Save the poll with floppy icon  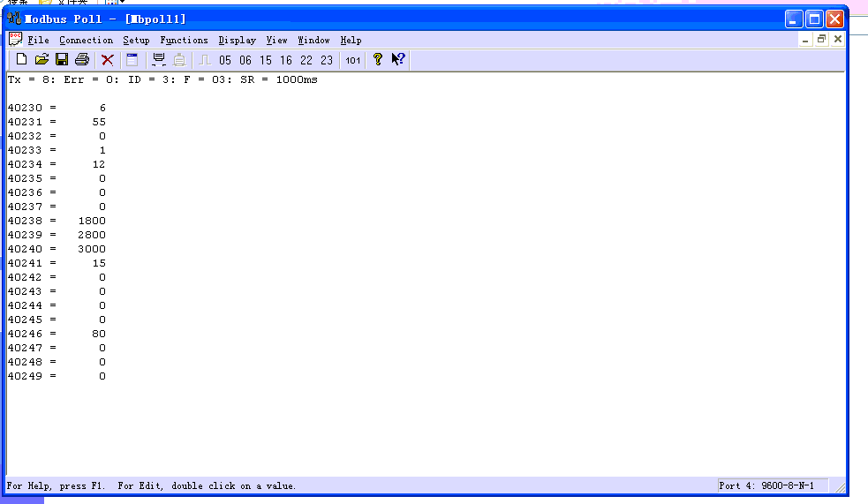62,60
